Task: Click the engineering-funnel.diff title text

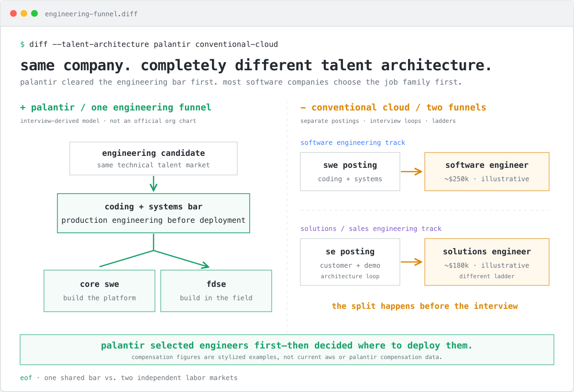Action: pos(91,14)
